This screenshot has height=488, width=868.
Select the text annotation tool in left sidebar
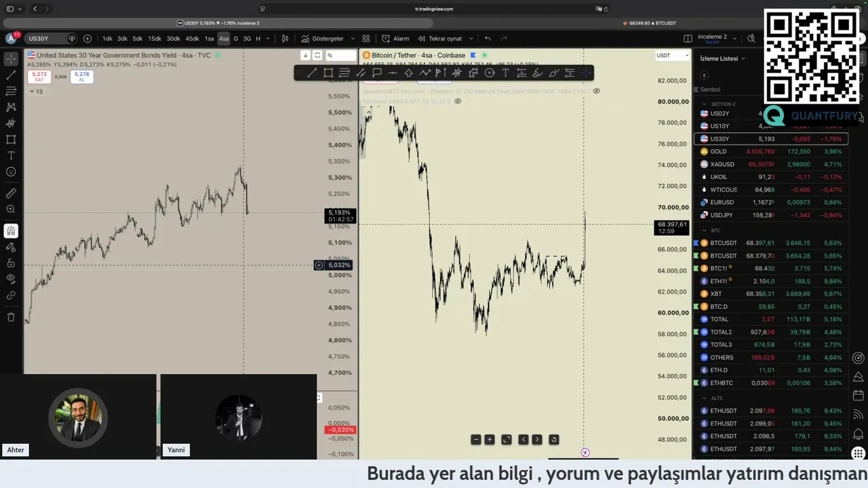[11, 156]
